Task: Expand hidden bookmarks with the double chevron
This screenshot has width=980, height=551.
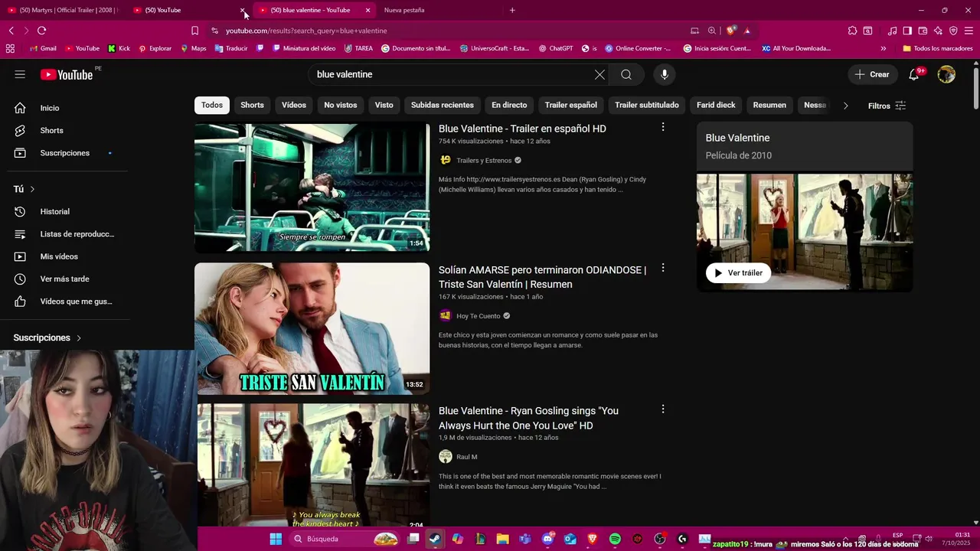Action: point(883,48)
